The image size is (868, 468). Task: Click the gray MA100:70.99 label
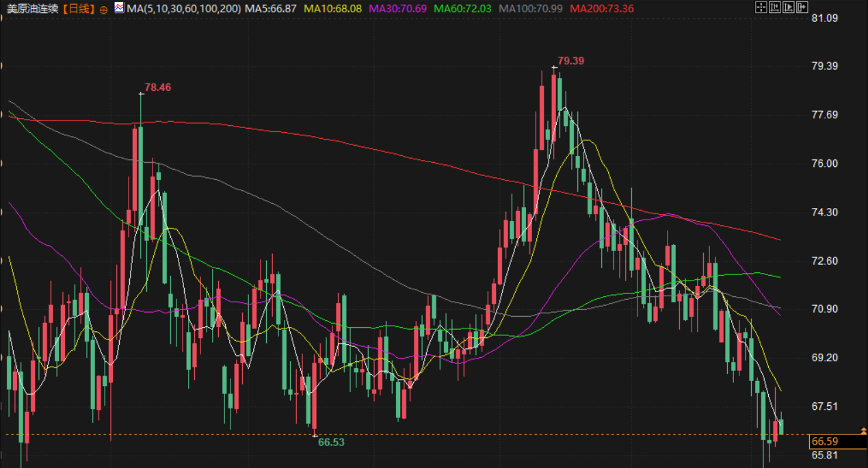pyautogui.click(x=531, y=8)
